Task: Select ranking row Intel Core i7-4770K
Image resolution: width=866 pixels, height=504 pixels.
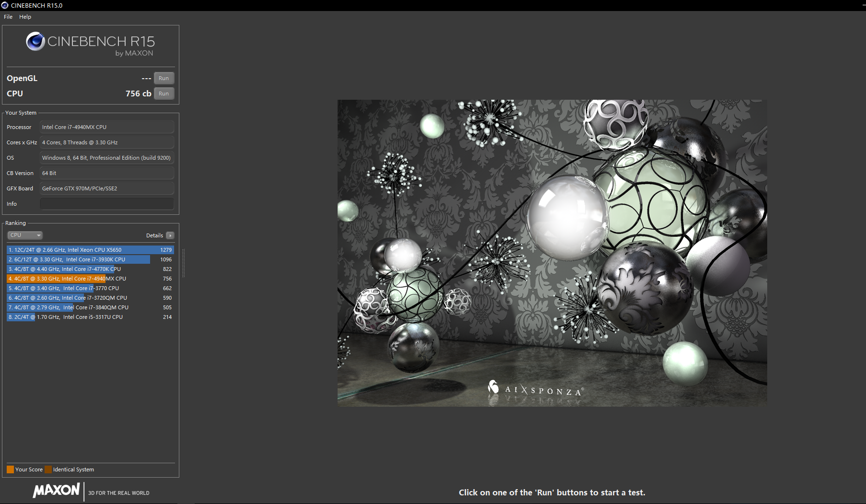Action: point(90,269)
